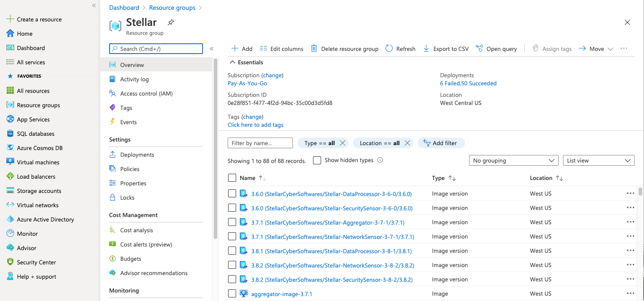Select Access control (IAM) menu item

click(x=146, y=93)
